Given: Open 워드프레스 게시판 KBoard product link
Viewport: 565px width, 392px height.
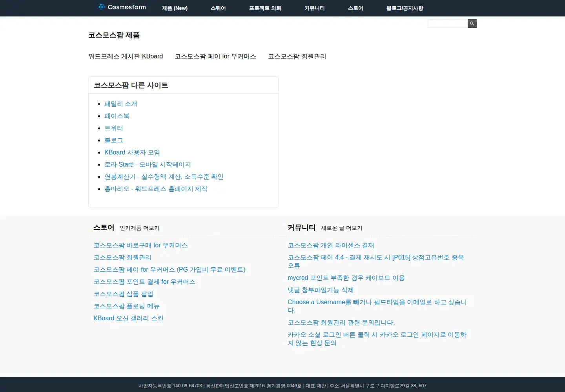Looking at the screenshot, I should point(126,56).
